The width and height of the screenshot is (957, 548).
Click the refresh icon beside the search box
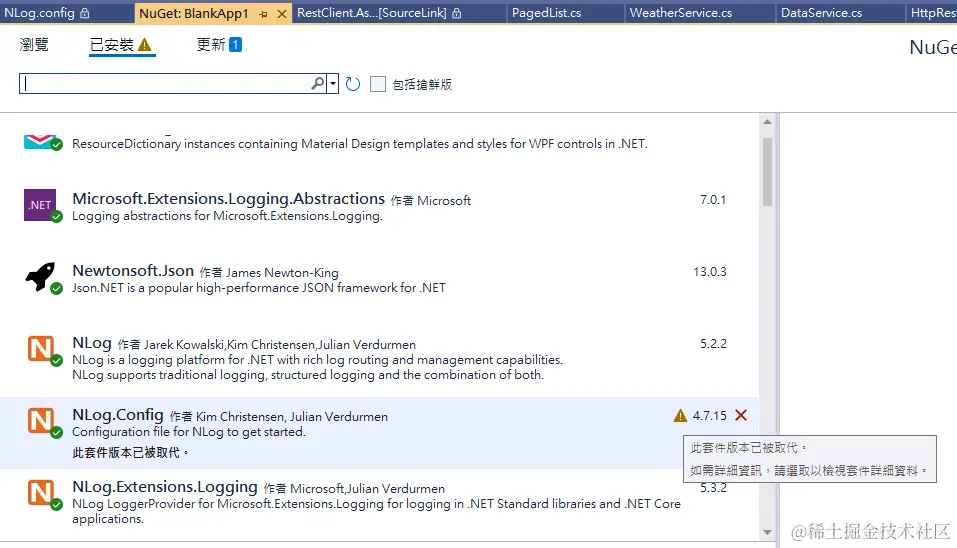coord(353,84)
